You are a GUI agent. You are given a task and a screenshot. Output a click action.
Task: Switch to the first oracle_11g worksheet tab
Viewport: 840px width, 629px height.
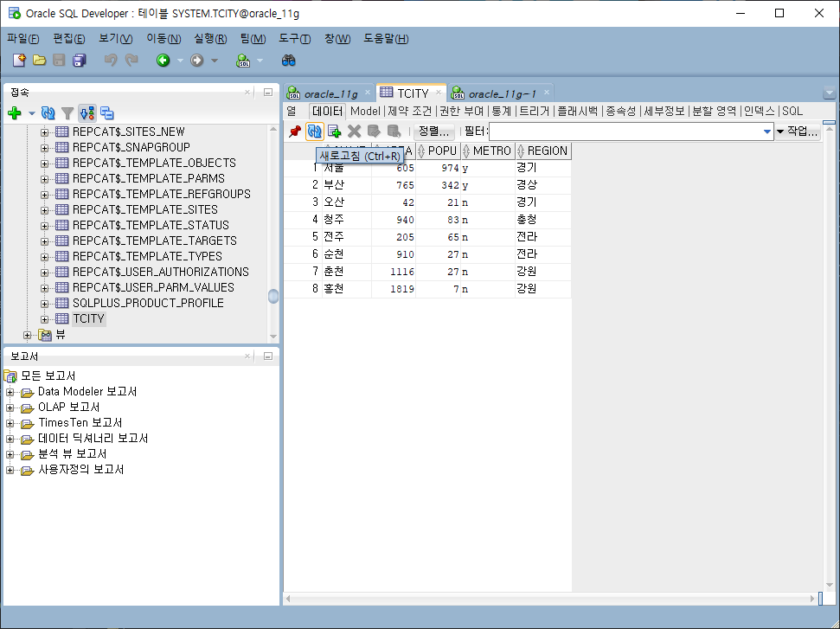pyautogui.click(x=330, y=93)
